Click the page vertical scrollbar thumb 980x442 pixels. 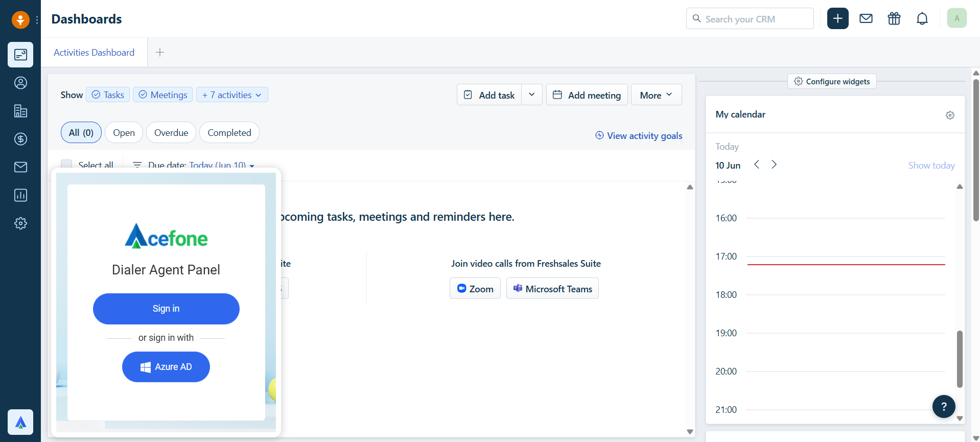[976, 149]
